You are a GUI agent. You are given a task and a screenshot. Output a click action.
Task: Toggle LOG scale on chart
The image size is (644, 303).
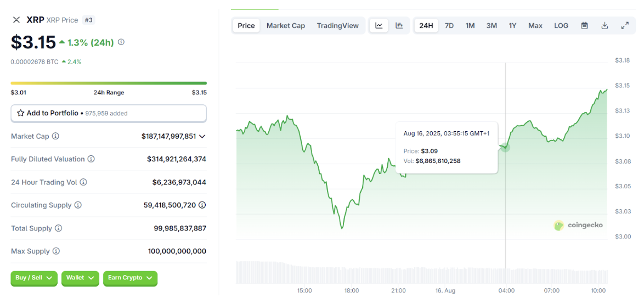pyautogui.click(x=561, y=25)
